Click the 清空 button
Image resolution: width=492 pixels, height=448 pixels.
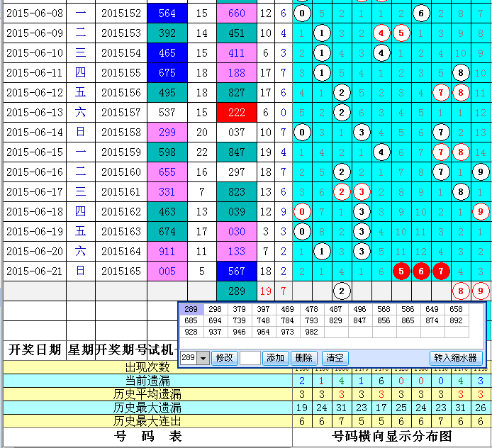pos(335,358)
